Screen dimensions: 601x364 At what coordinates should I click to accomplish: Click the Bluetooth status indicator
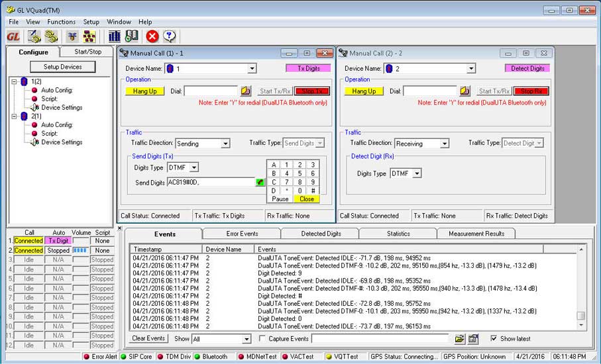(x=211, y=356)
